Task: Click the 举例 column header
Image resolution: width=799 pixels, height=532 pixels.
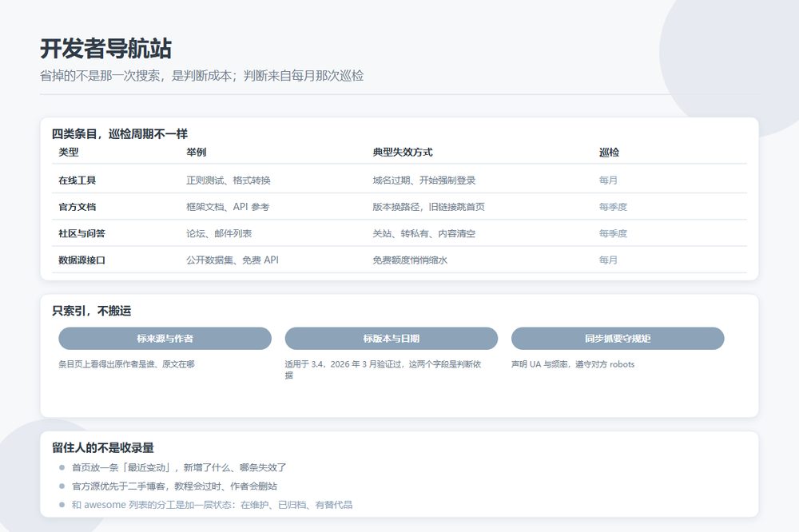Action: 197,152
